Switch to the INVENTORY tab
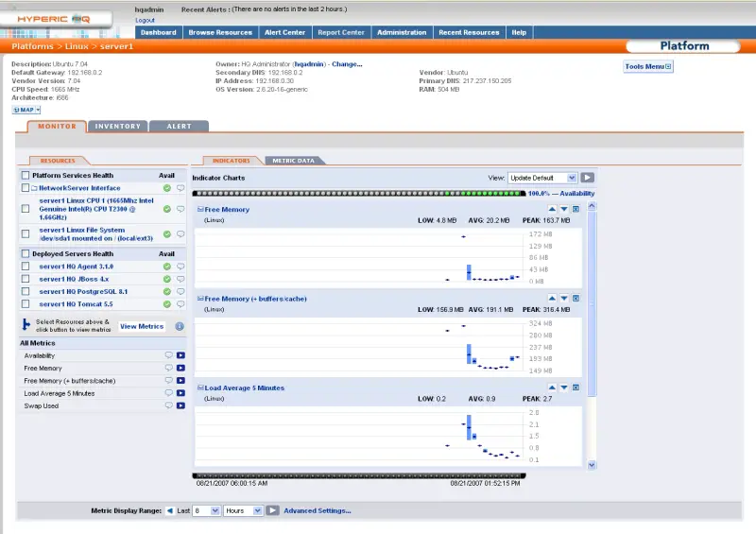The width and height of the screenshot is (756, 534). pyautogui.click(x=117, y=126)
